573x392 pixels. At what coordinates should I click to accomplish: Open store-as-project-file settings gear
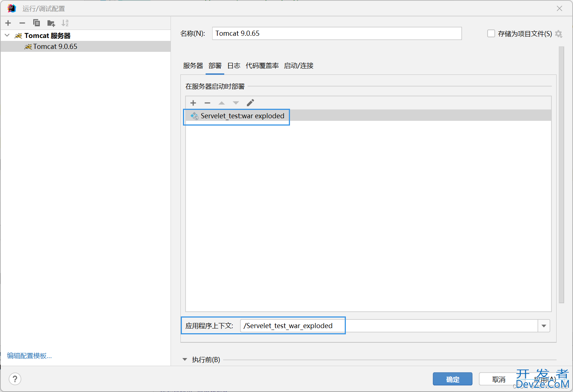558,34
